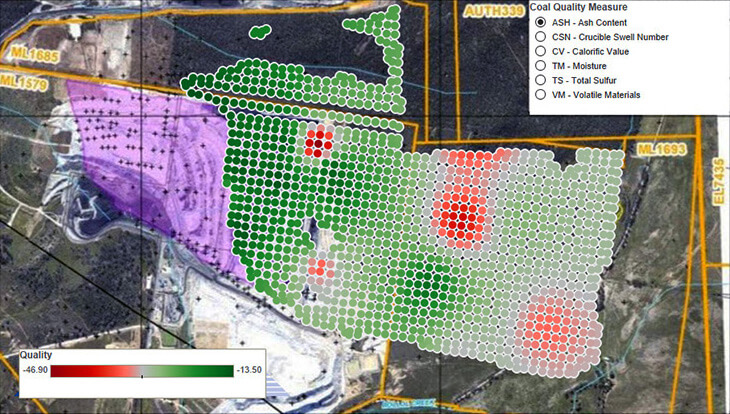Image resolution: width=730 pixels, height=414 pixels.
Task: Click the ML1693 lease label on map
Action: coord(660,148)
